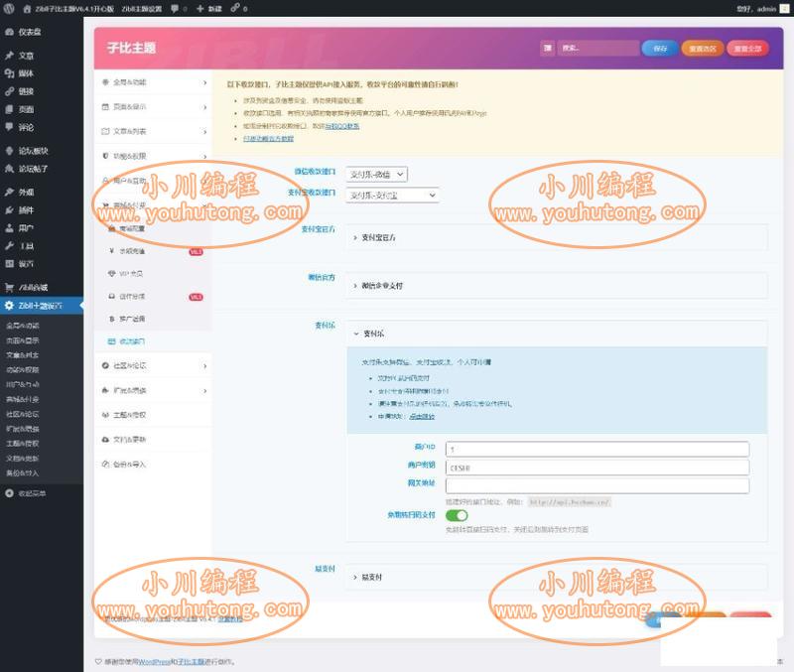Image resolution: width=794 pixels, height=672 pixels.
Task: Open 余额充值 yen icon submenu
Action: click(x=111, y=251)
